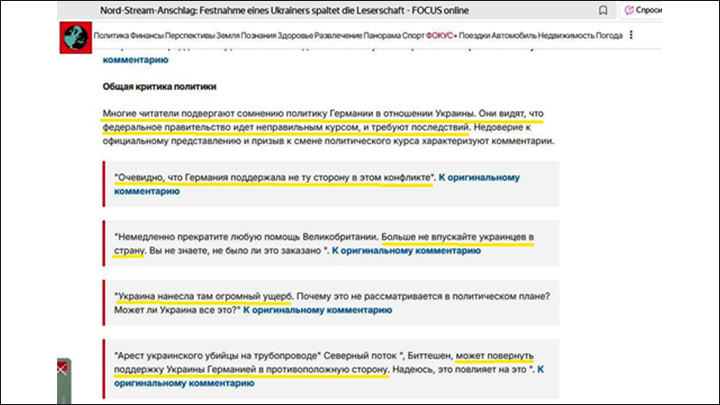Open the Финансы menu item
The height and width of the screenshot is (405, 720).
(146, 35)
